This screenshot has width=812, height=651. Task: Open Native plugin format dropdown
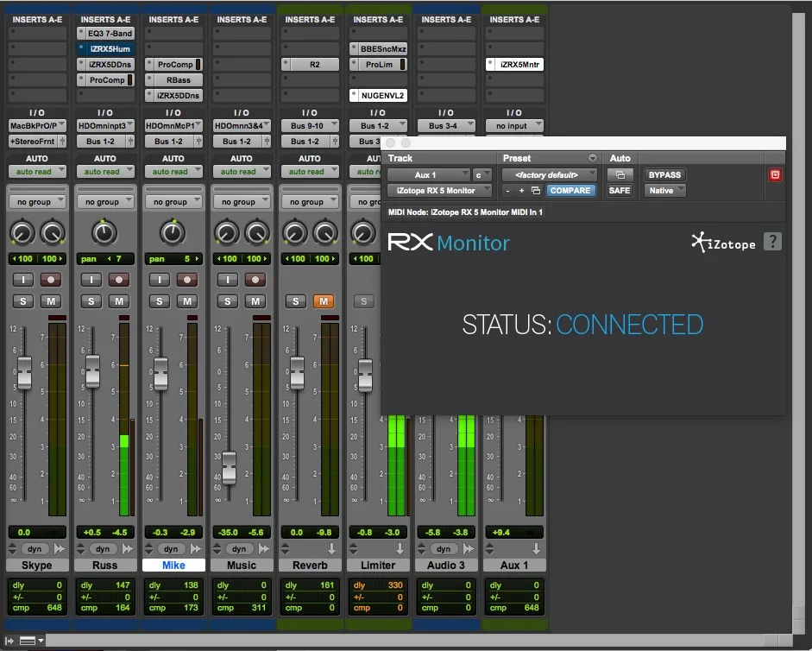[664, 191]
